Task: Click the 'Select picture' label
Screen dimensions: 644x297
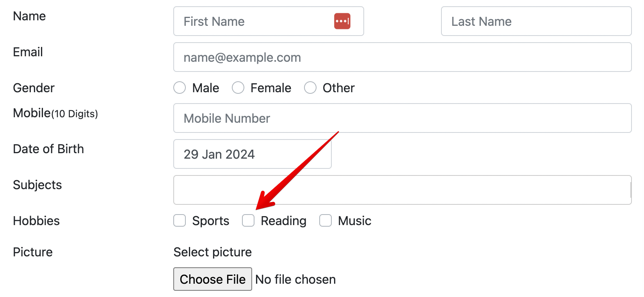Action: pos(213,252)
